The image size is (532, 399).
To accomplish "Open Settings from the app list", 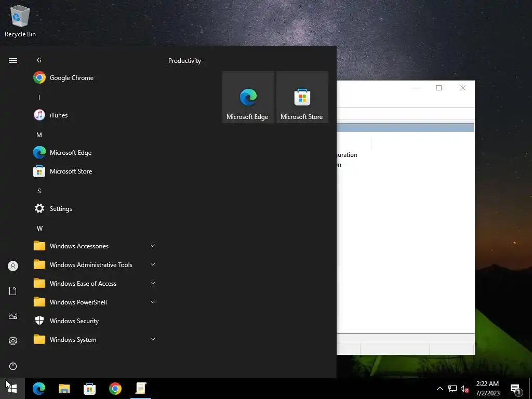I will [94, 208].
